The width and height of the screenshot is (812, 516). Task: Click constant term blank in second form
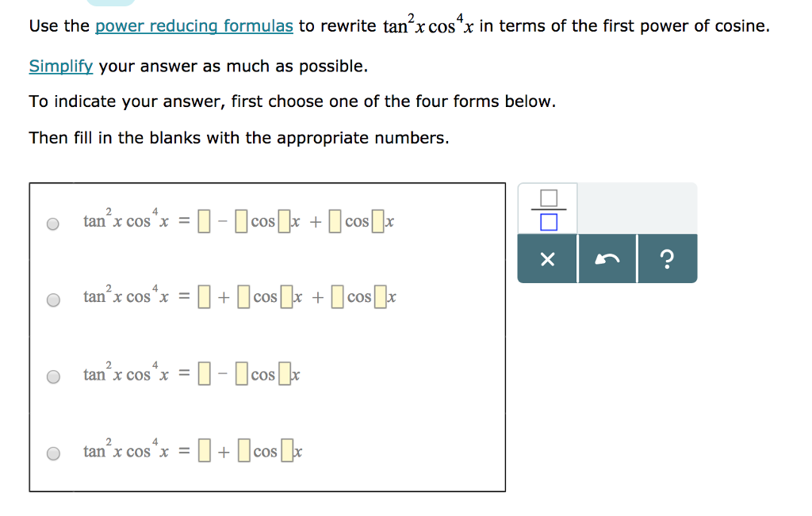204,297
